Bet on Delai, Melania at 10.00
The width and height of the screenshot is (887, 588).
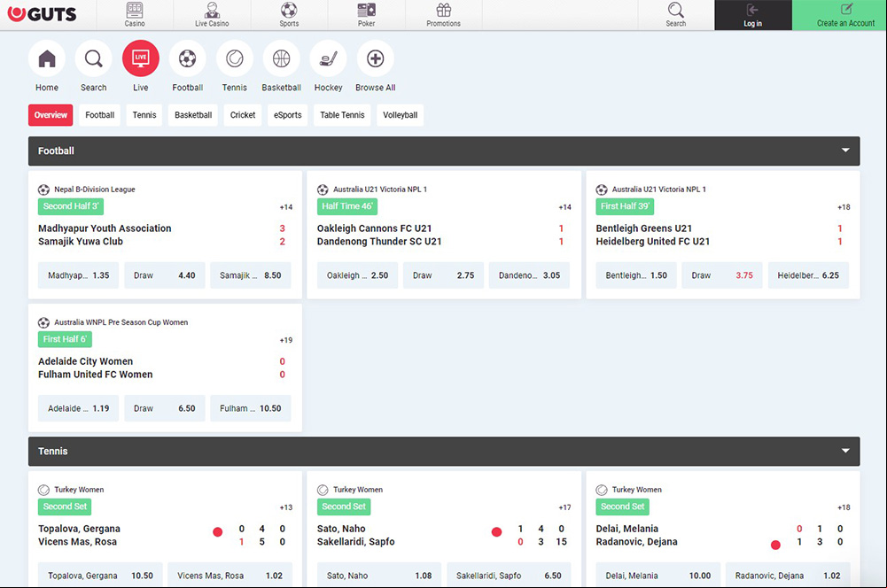click(657, 575)
